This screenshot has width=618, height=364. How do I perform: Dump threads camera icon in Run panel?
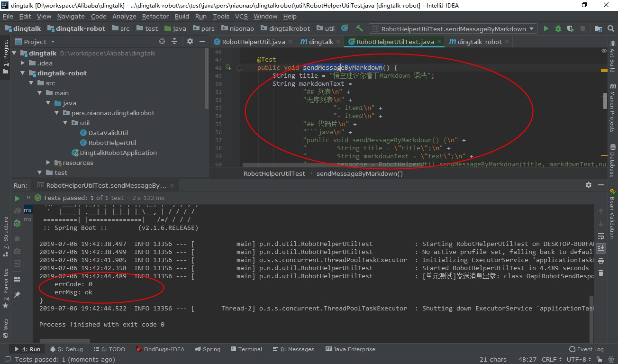coord(17,251)
